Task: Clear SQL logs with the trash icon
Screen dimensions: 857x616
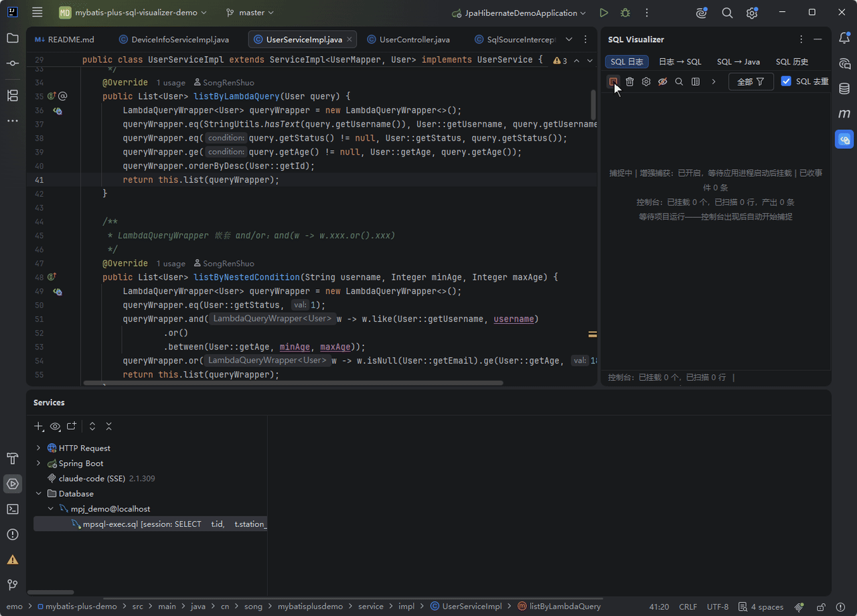Action: [629, 82]
